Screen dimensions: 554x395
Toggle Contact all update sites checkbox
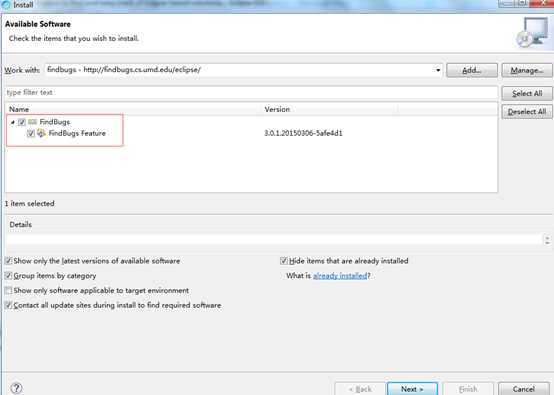[x=8, y=305]
